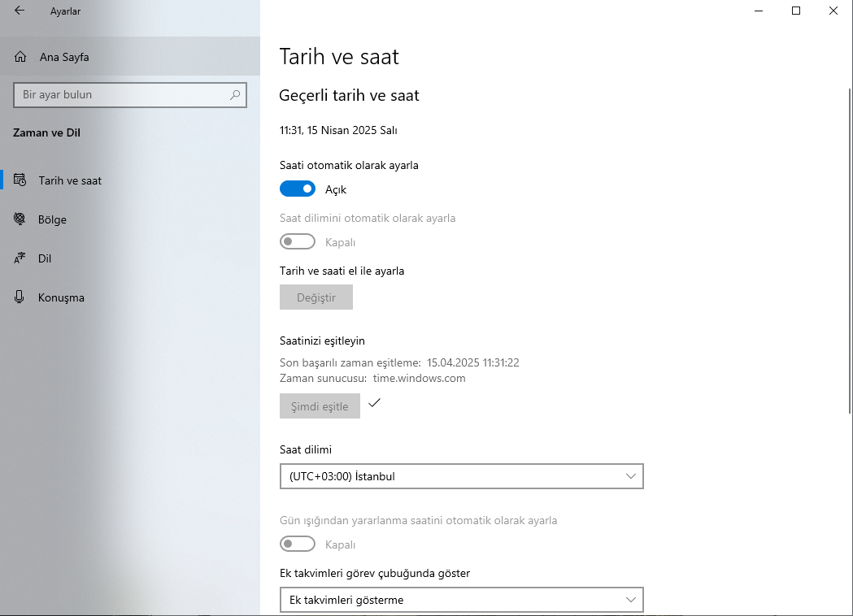Viewport: 853px width, 616px height.
Task: Open Konuşma microphone icon
Action: tap(20, 297)
